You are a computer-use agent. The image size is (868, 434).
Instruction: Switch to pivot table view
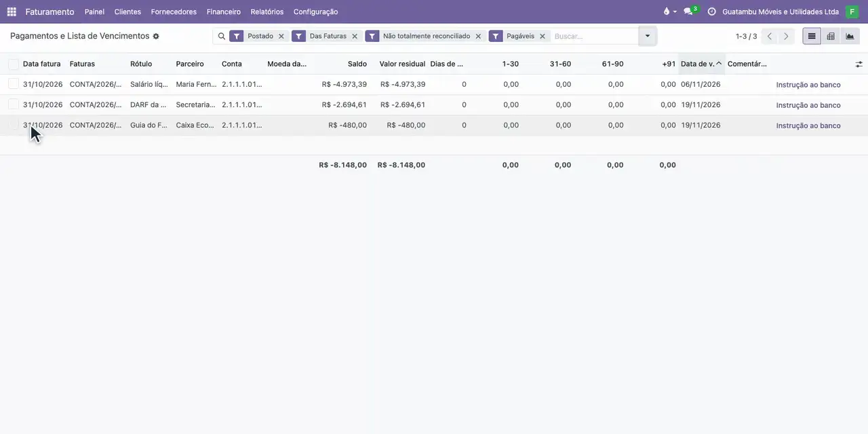pos(831,36)
